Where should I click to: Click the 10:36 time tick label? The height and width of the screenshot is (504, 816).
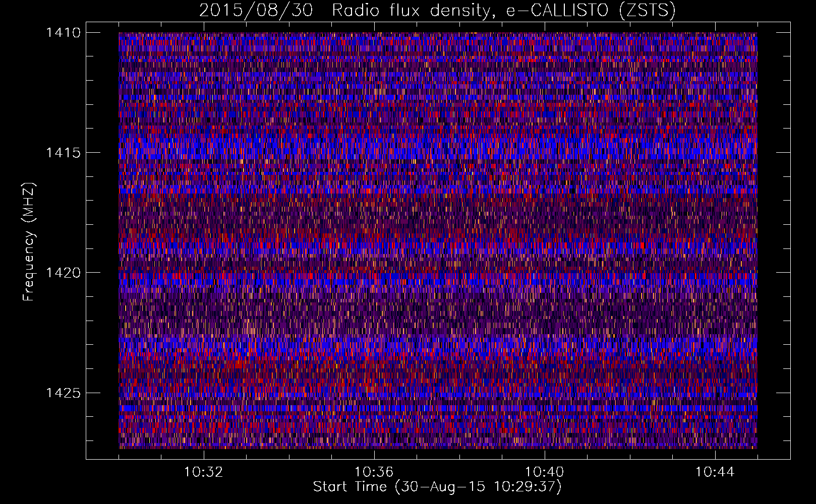click(x=374, y=472)
